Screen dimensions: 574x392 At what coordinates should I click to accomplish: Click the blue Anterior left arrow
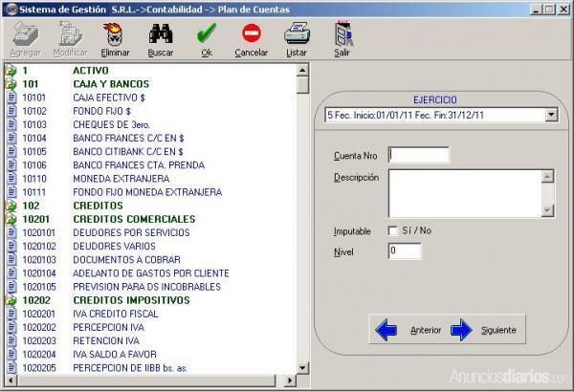(386, 330)
